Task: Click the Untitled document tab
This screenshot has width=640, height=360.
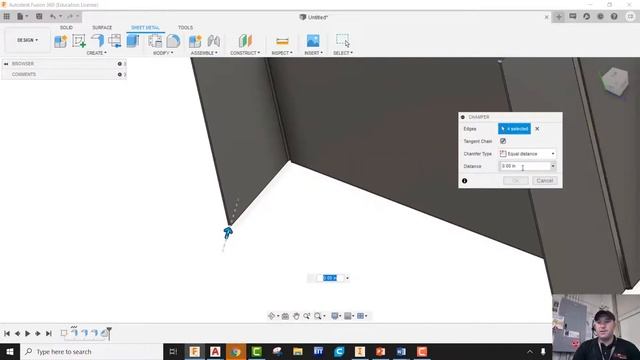Action: (x=313, y=17)
